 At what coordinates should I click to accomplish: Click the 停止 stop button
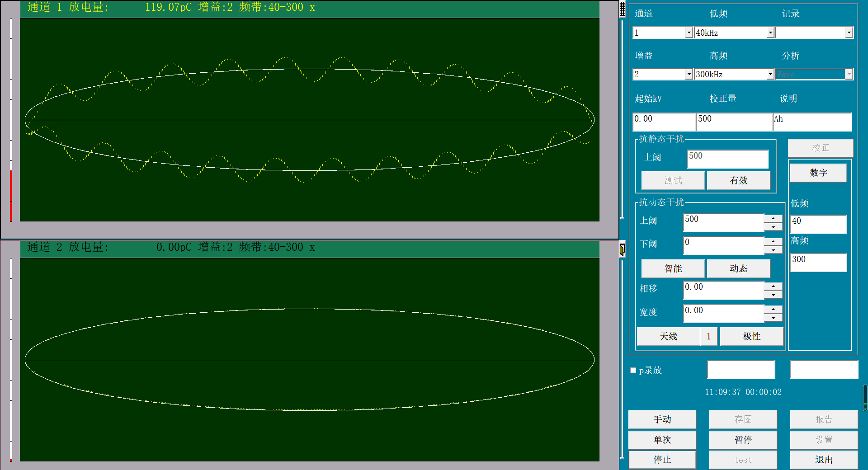click(x=662, y=460)
